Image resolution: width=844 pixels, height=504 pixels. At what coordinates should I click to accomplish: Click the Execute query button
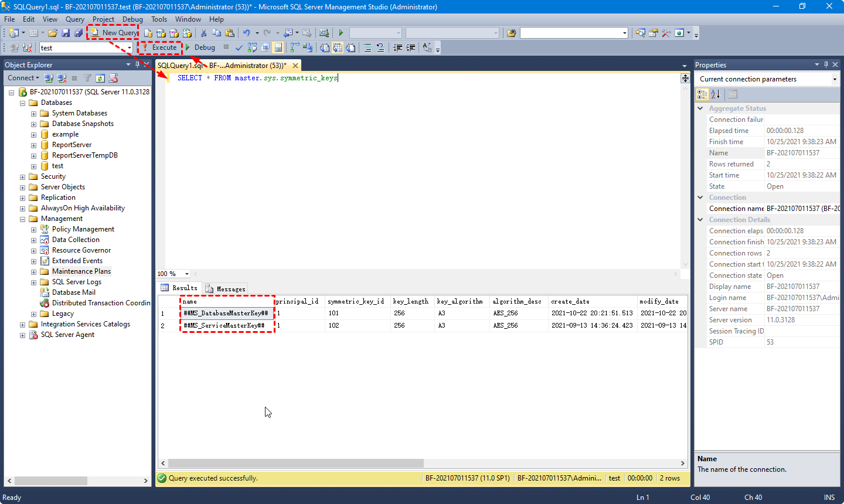tap(159, 47)
